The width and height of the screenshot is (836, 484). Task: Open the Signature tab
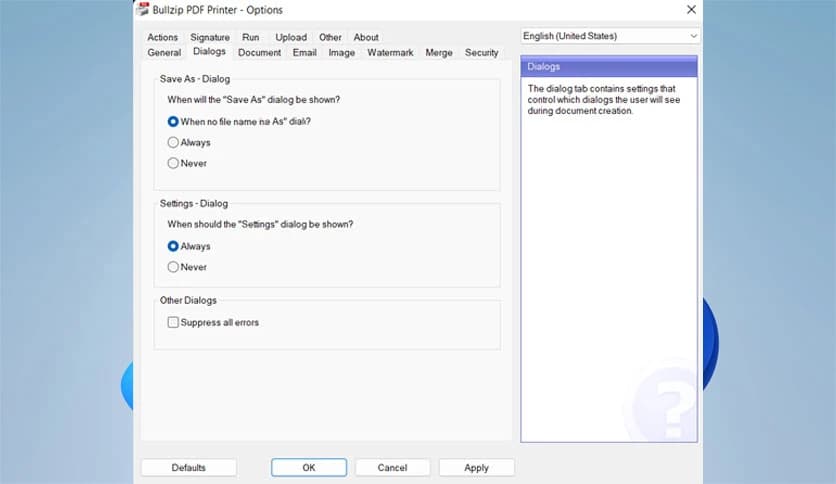point(210,37)
